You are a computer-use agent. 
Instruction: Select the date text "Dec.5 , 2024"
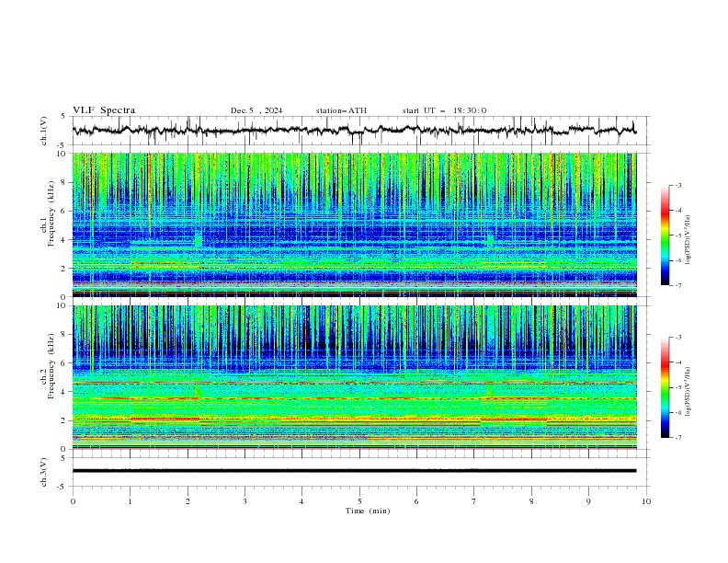(256, 110)
